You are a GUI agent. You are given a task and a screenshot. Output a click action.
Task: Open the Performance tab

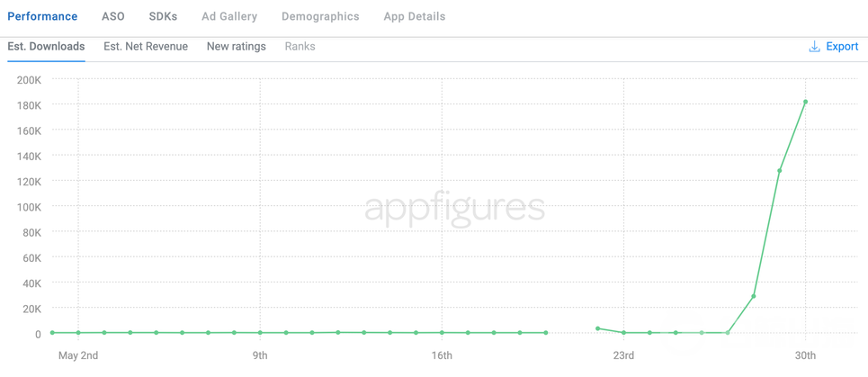coord(42,16)
